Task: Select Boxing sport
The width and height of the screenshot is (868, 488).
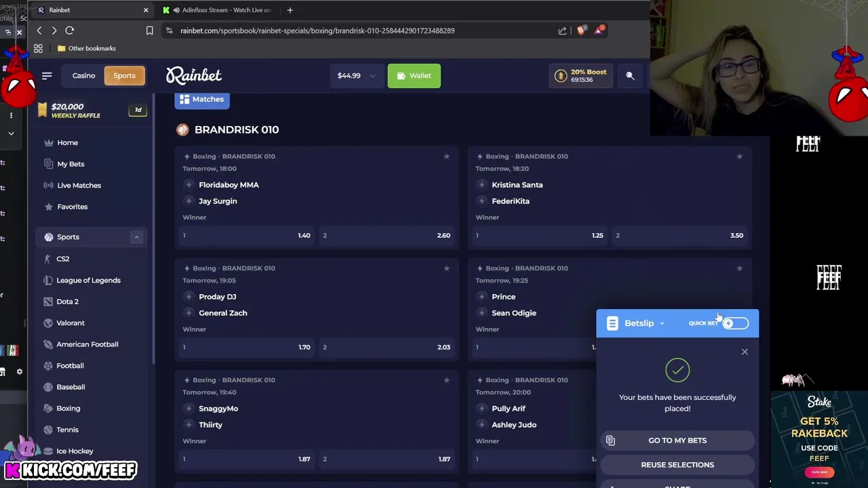Action: (68, 409)
